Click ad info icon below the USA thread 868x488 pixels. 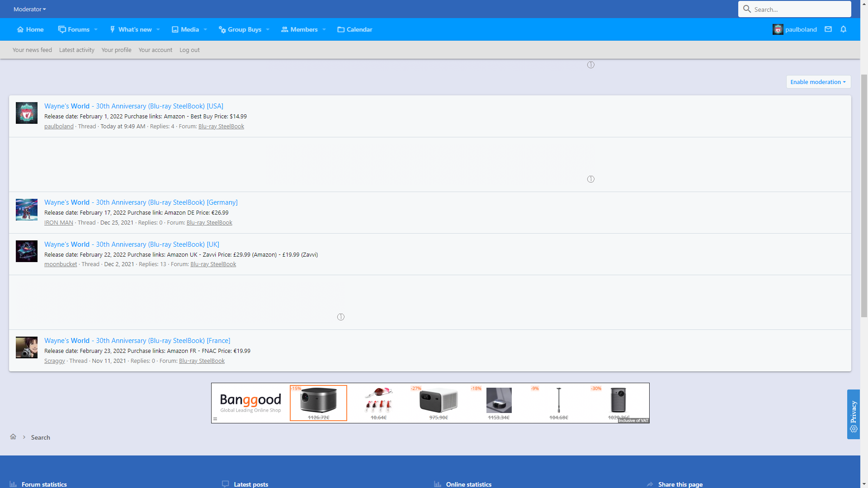591,179
